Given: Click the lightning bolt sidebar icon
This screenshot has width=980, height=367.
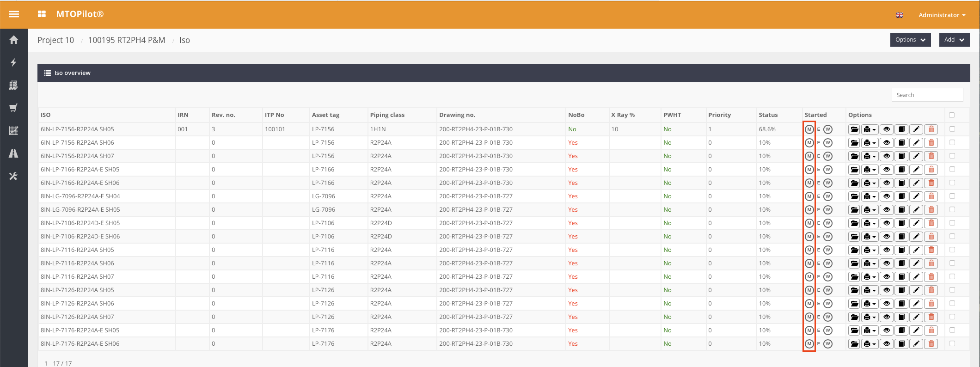Looking at the screenshot, I should click(x=14, y=62).
